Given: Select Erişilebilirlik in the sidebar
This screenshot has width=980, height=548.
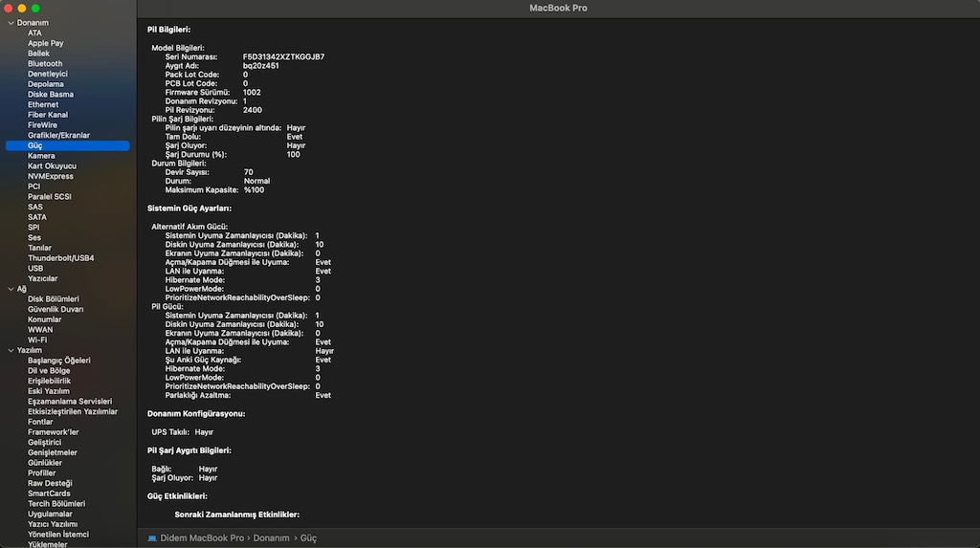Looking at the screenshot, I should pyautogui.click(x=49, y=381).
